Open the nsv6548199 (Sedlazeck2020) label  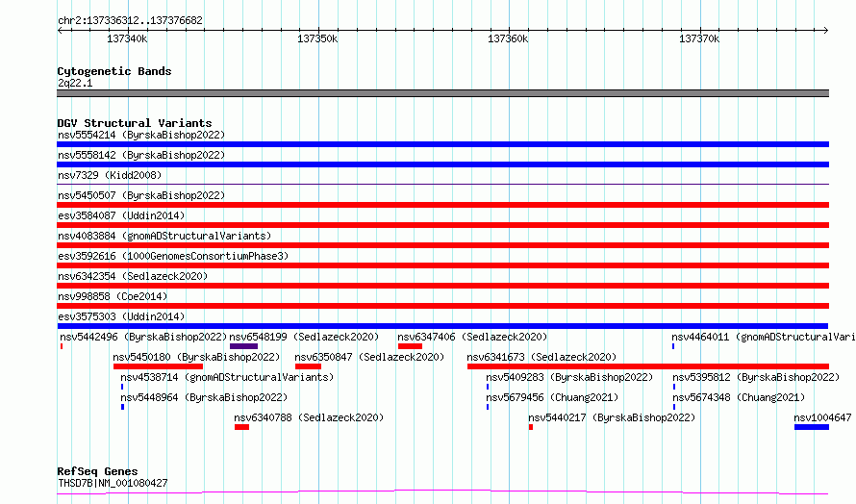(304, 337)
